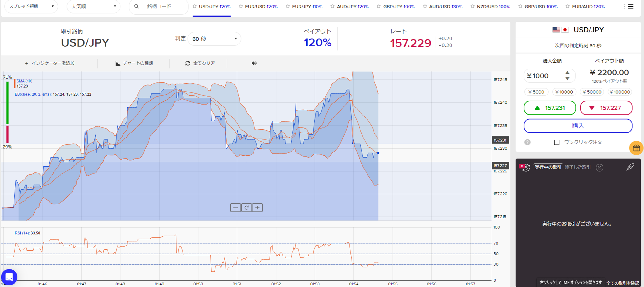This screenshot has width=644, height=287.
Task: Open the gift box bonus icon
Action: click(x=636, y=148)
